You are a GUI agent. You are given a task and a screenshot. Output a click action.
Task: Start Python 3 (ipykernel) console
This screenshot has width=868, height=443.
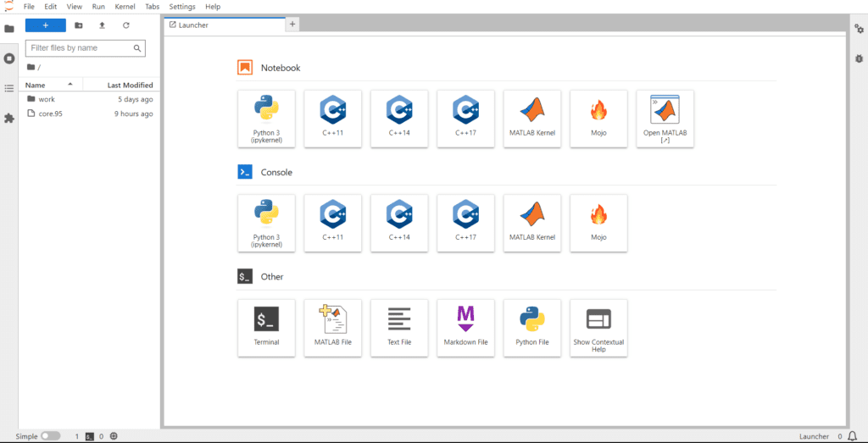(x=266, y=223)
